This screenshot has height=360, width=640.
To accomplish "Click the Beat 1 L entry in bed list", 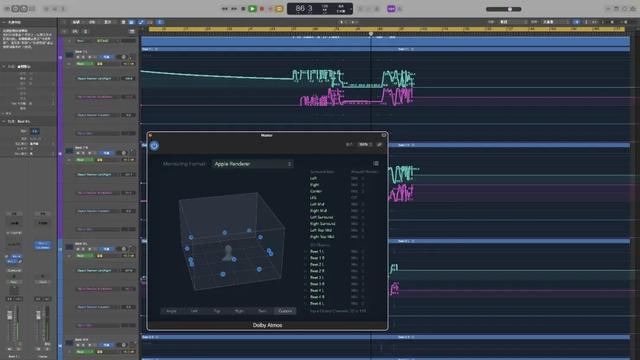I will point(317,252).
